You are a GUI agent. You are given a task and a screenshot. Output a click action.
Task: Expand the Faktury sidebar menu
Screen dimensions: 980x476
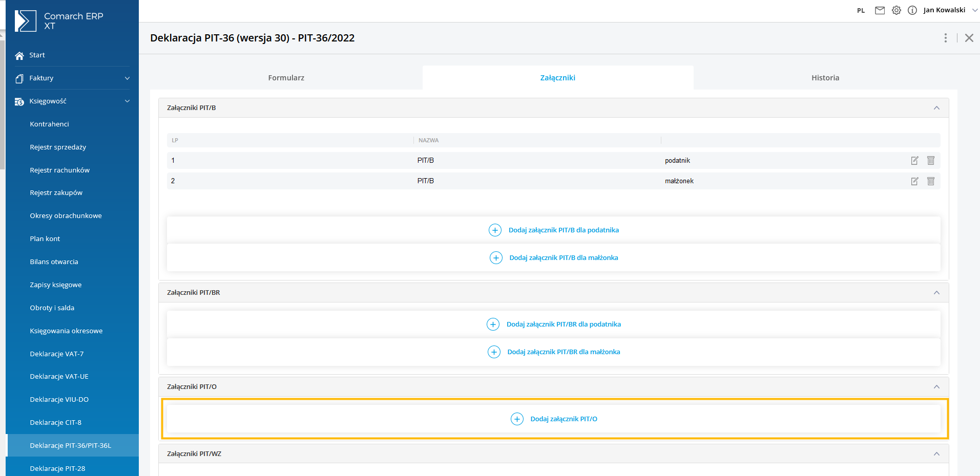click(127, 78)
